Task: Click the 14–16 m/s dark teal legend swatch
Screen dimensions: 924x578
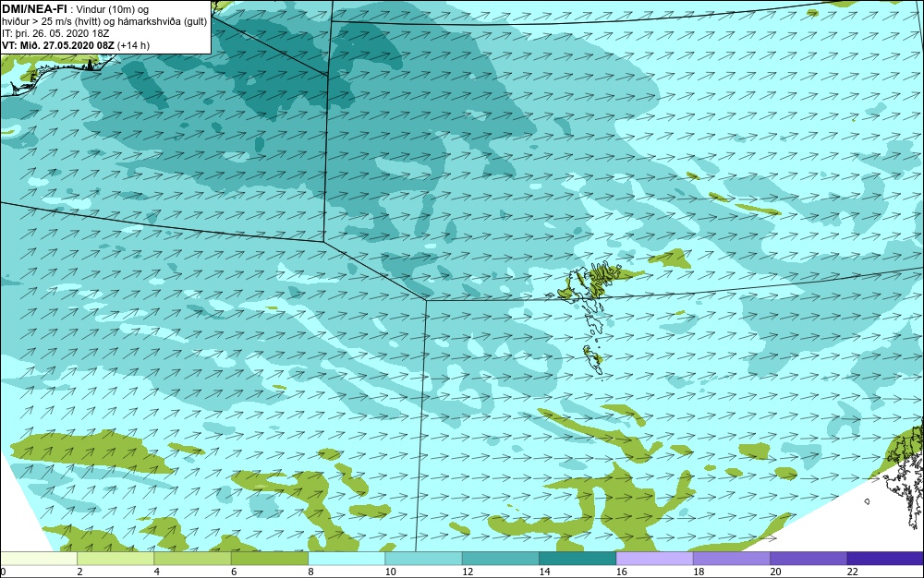Action: pos(577,559)
